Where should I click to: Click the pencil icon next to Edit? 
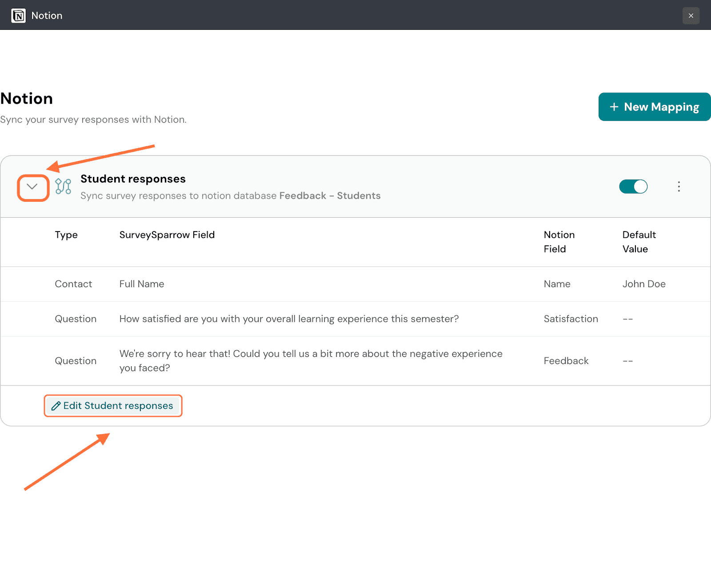pyautogui.click(x=56, y=406)
